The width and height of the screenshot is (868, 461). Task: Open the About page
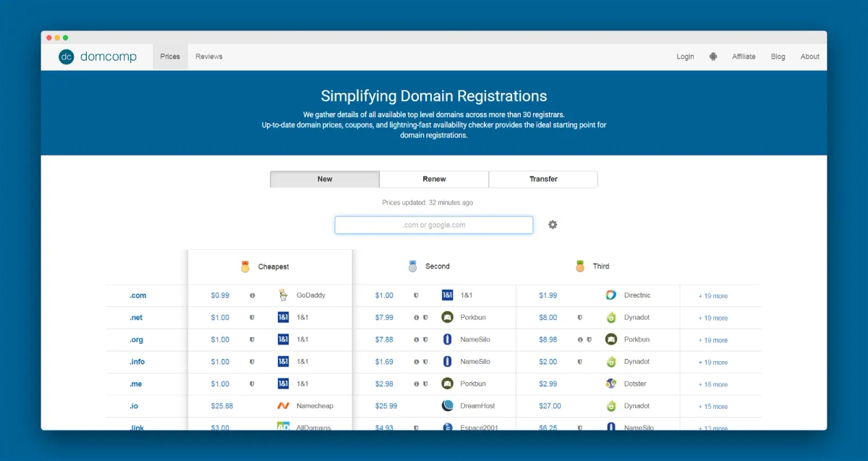pyautogui.click(x=810, y=56)
